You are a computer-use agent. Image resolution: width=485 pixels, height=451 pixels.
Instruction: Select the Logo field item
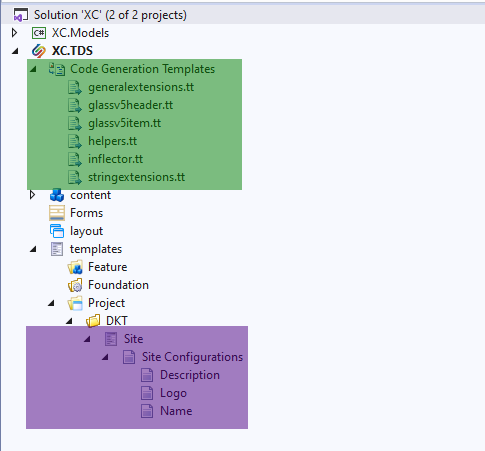(173, 393)
